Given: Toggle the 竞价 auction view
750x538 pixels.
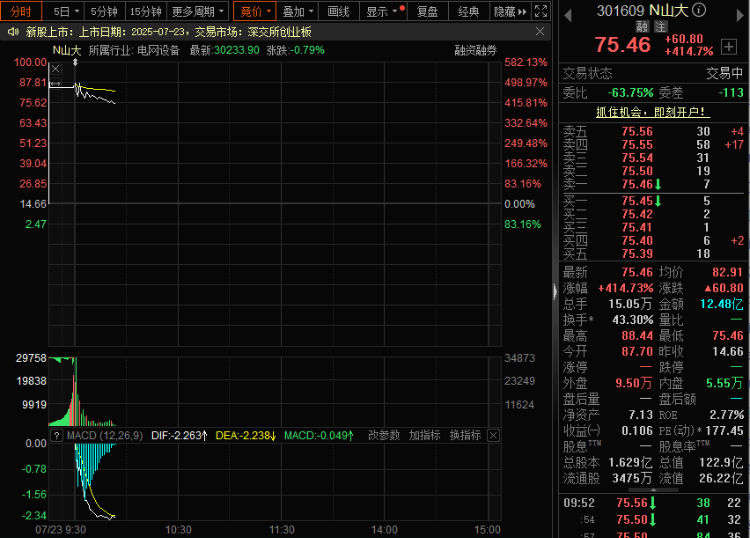Looking at the screenshot, I should click(x=254, y=12).
